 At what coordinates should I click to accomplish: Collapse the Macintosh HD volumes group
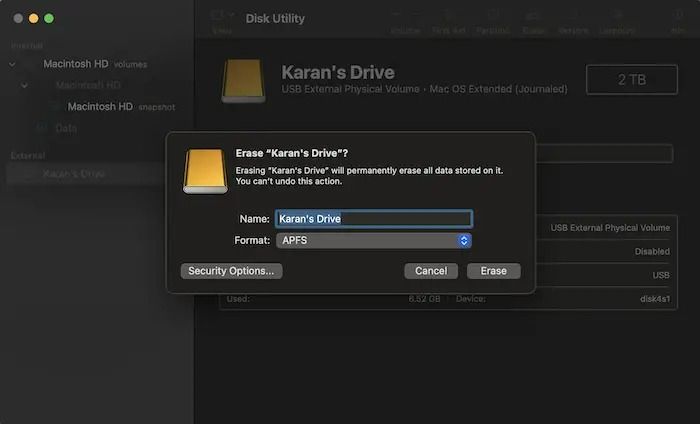(12, 64)
